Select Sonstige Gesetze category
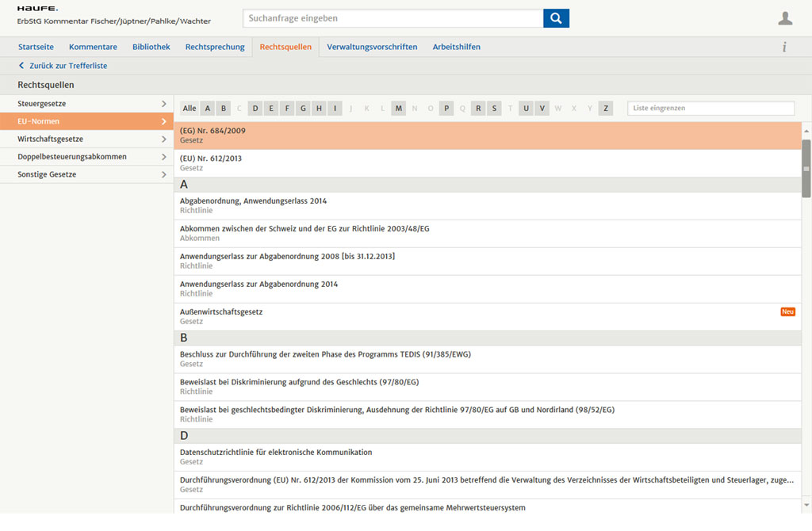Image resolution: width=812 pixels, height=531 pixels. pyautogui.click(x=87, y=174)
